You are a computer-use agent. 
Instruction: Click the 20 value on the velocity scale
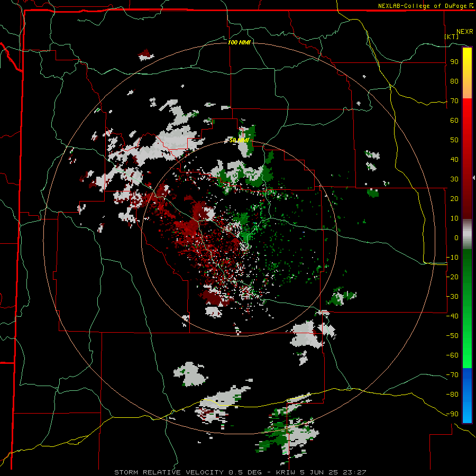coord(454,199)
